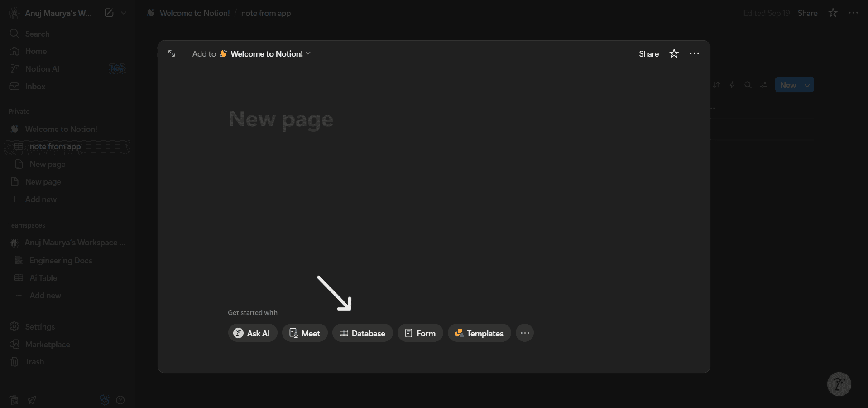Open the calendar icon in bottom-left corner
The image size is (868, 408).
13,400
